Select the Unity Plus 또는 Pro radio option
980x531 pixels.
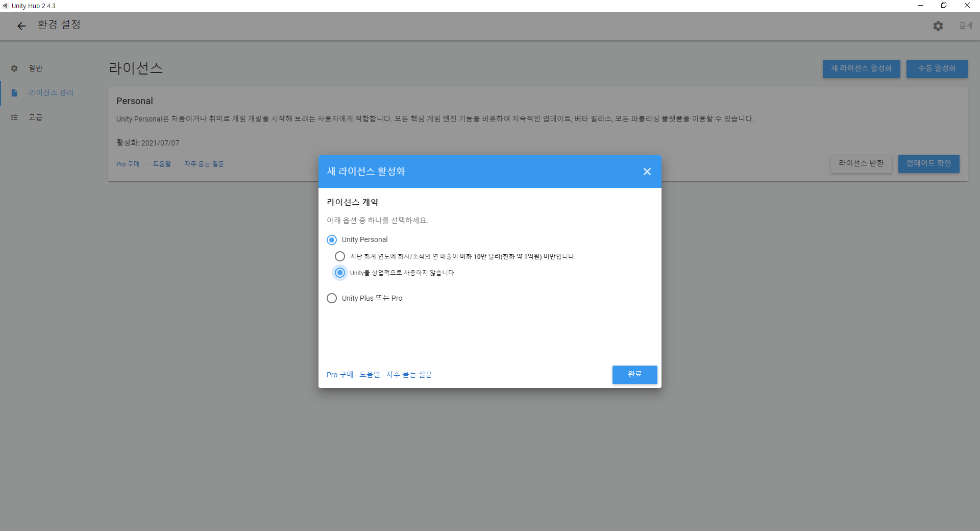point(332,298)
